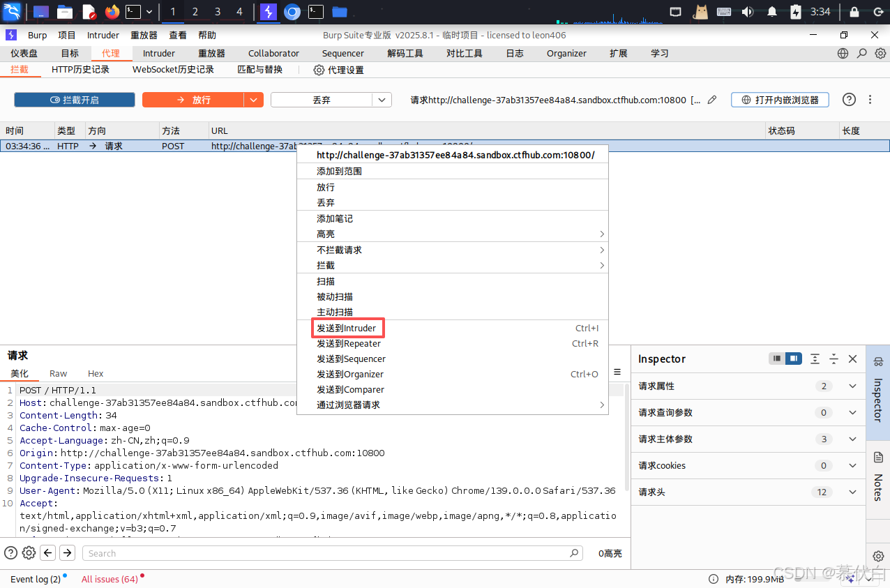Click the memory info icon in status bar
This screenshot has height=588, width=890.
(x=714, y=579)
